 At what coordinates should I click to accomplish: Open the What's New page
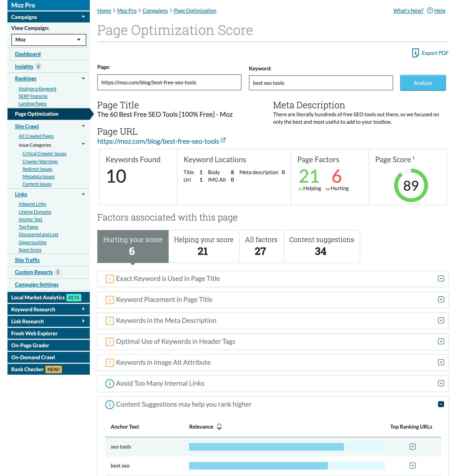point(408,11)
